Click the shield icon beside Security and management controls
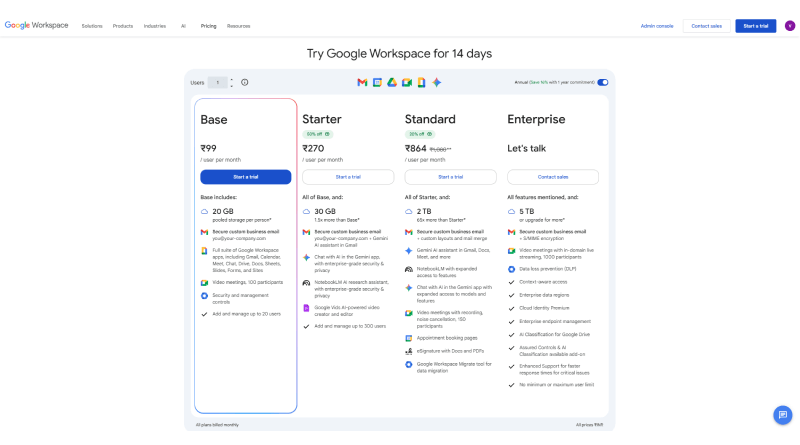 205,295
